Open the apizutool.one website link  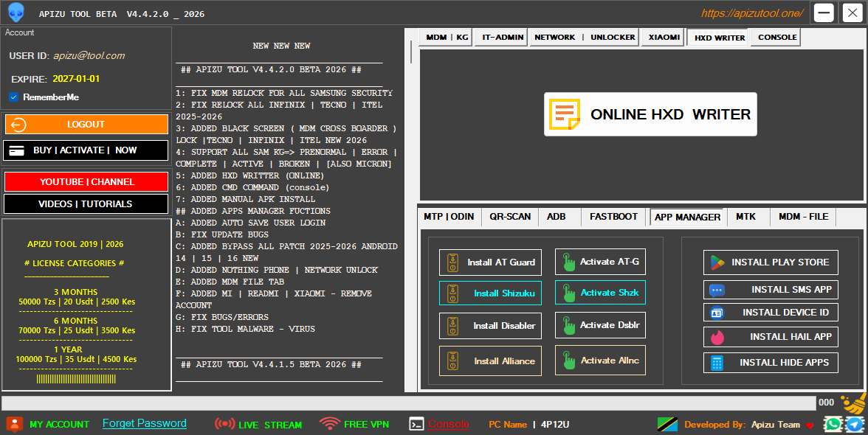click(751, 13)
